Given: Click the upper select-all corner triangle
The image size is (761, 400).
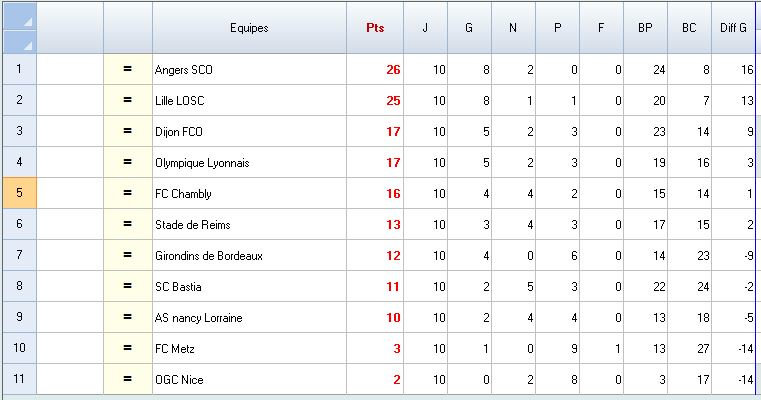Looking at the screenshot, I should pos(28,21).
